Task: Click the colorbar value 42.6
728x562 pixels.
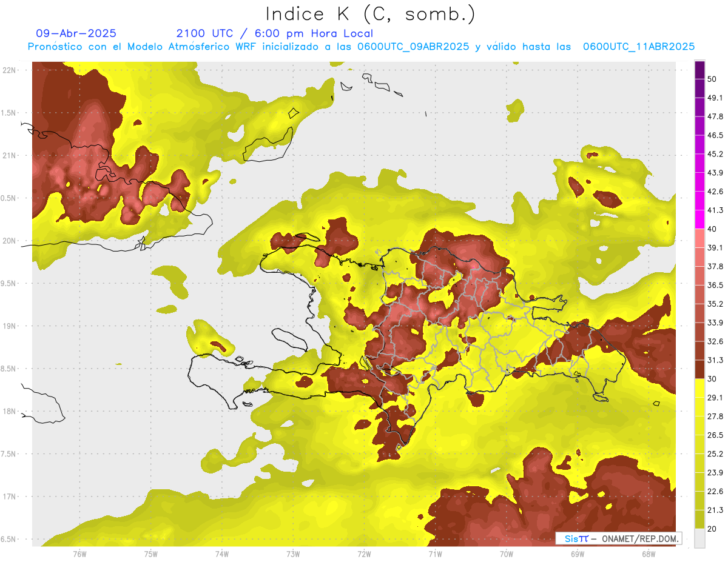Action: coord(715,192)
